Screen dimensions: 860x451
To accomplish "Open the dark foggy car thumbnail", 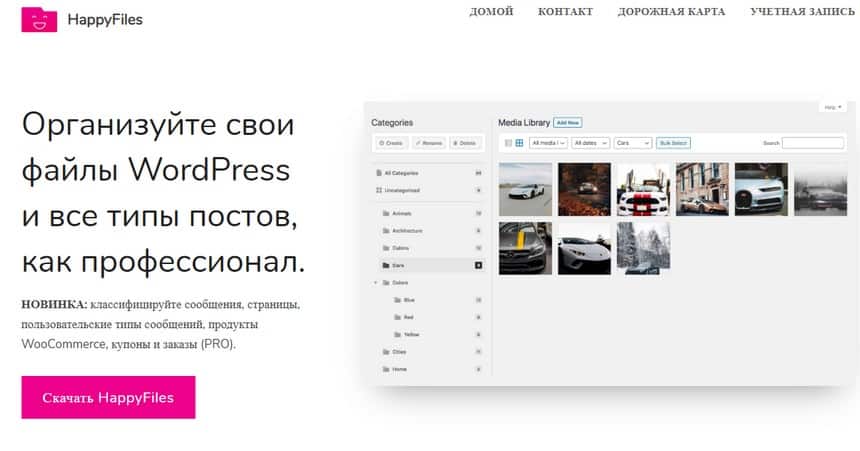I will click(x=821, y=189).
